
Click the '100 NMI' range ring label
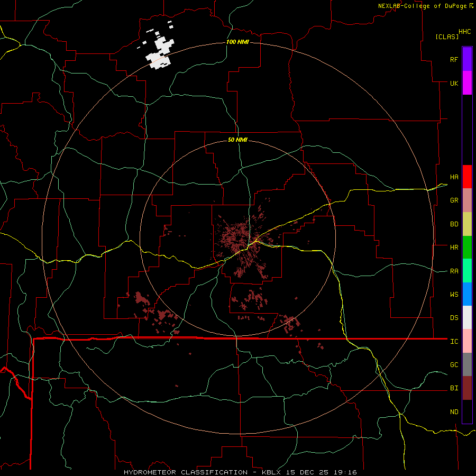(237, 42)
